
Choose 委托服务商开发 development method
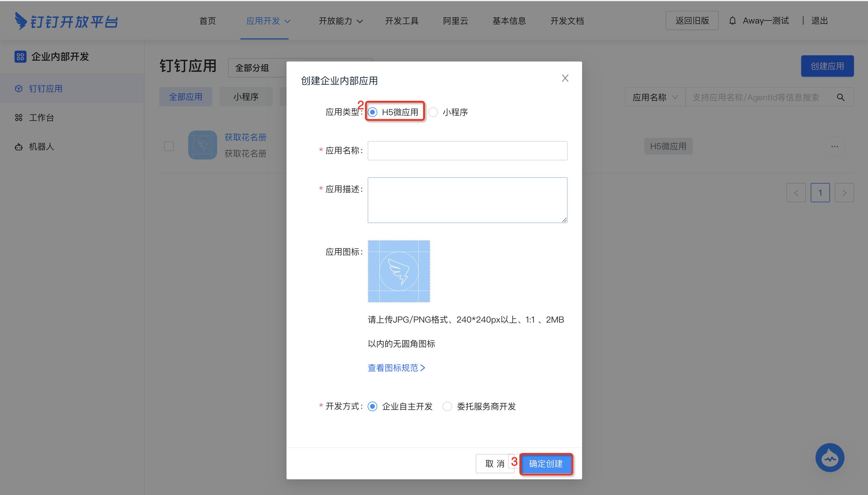click(447, 406)
